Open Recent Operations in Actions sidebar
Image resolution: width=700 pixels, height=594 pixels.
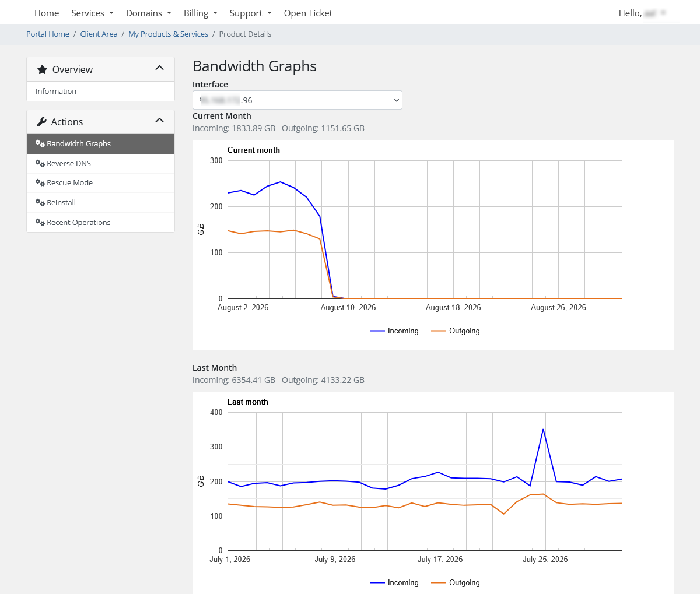[x=100, y=223]
